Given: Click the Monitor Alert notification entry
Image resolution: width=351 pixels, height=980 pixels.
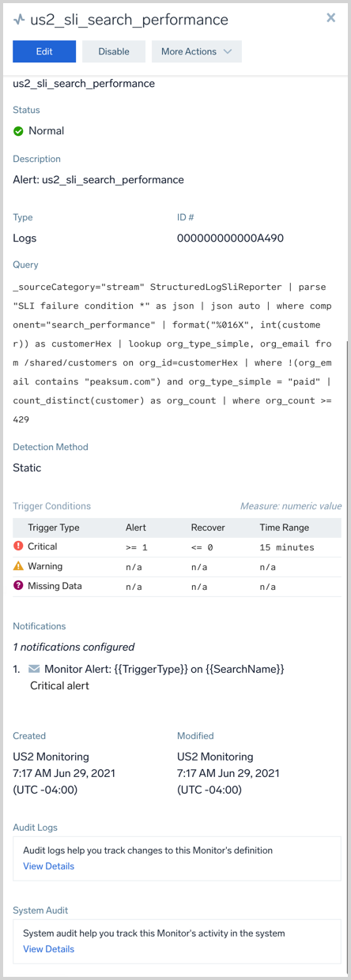Looking at the screenshot, I should tap(156, 677).
